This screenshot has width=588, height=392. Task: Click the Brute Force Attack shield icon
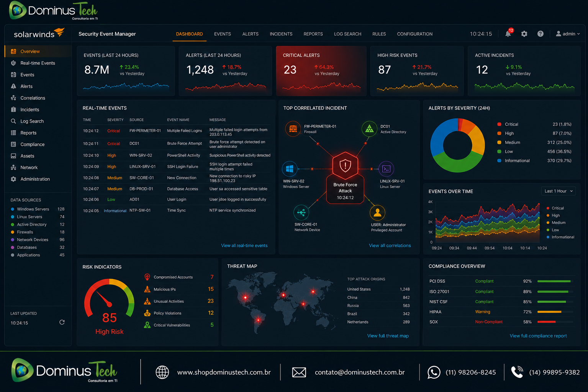[x=345, y=166]
